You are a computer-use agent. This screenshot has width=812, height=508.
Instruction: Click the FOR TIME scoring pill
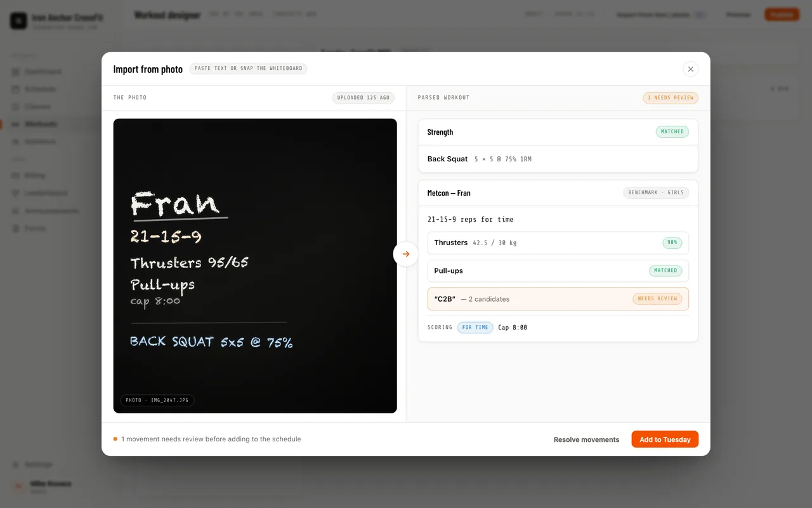pos(475,328)
